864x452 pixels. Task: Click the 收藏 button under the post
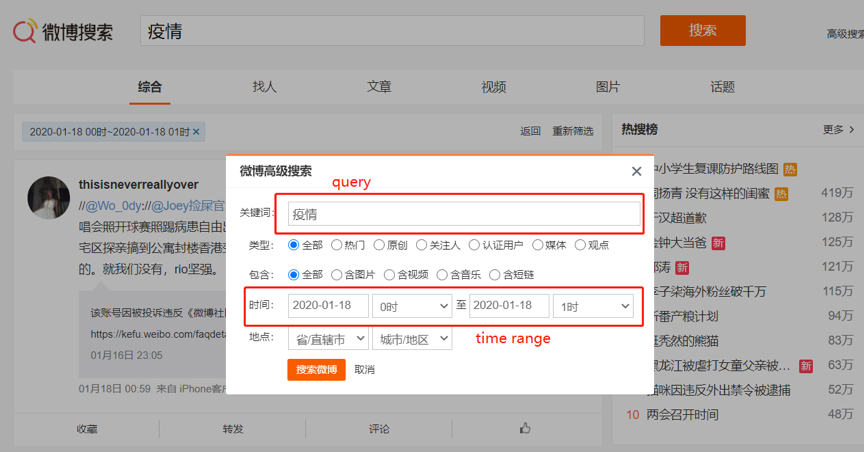click(87, 429)
